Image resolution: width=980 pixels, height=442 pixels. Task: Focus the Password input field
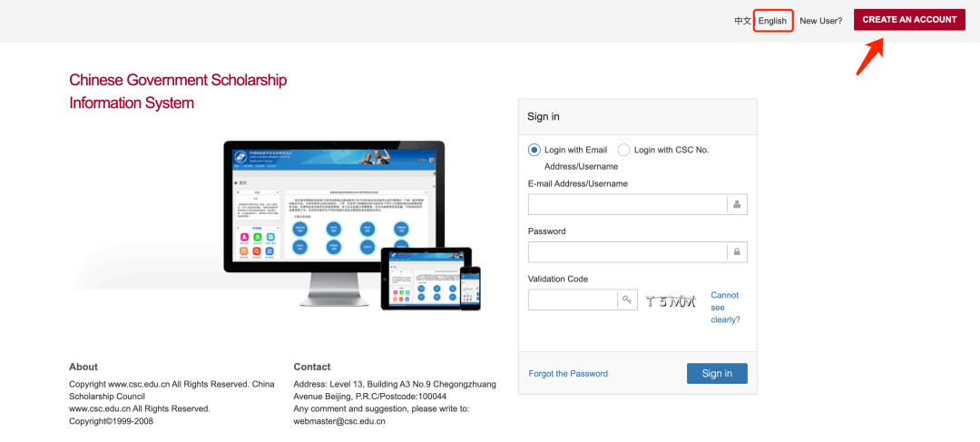click(x=638, y=252)
